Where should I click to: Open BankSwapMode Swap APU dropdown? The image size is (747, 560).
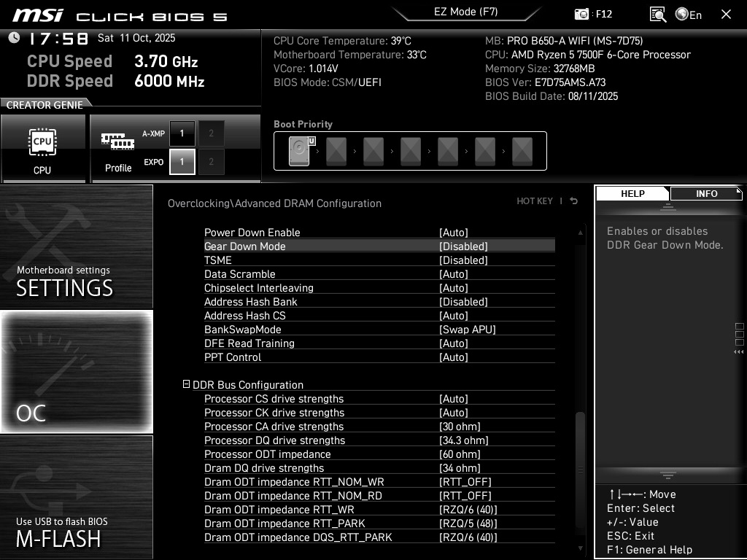tap(467, 329)
